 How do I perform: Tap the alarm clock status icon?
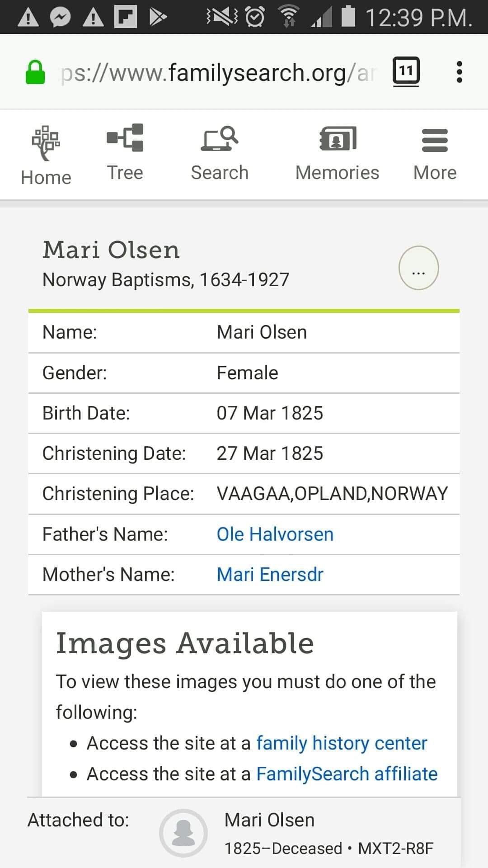coord(255,17)
